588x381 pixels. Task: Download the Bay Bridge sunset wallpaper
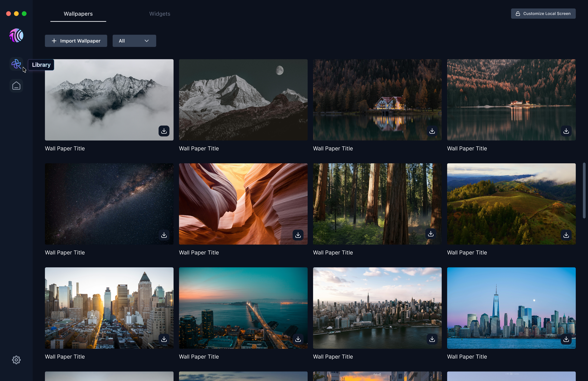(x=298, y=339)
